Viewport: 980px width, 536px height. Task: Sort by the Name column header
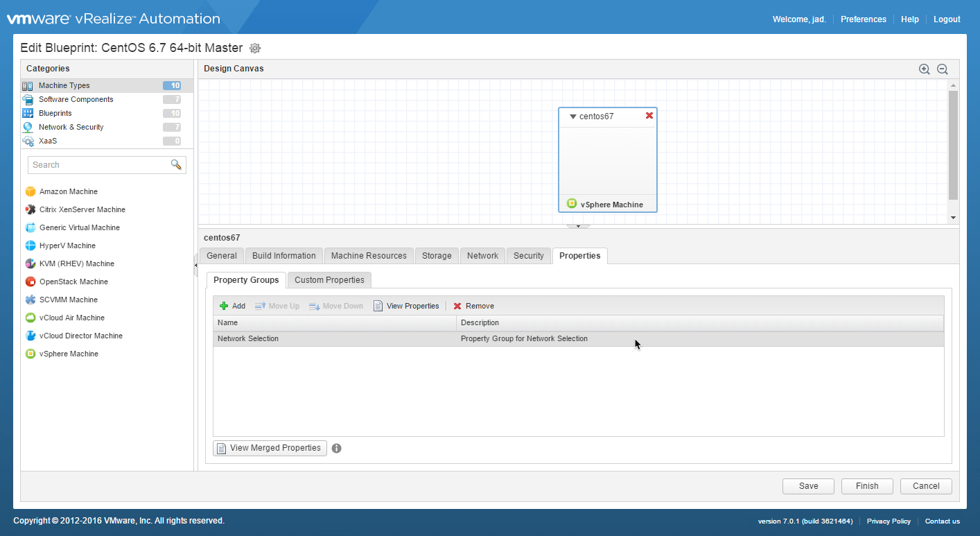(335, 322)
